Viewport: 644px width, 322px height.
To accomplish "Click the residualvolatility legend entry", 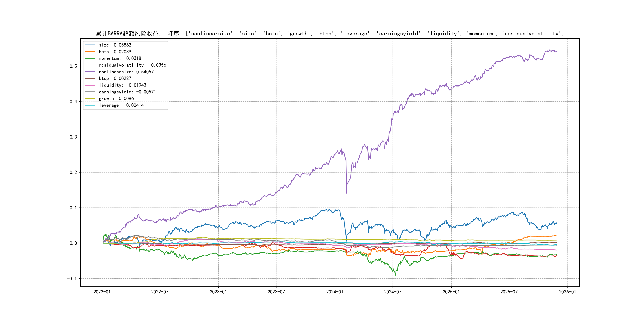I will click(x=132, y=65).
